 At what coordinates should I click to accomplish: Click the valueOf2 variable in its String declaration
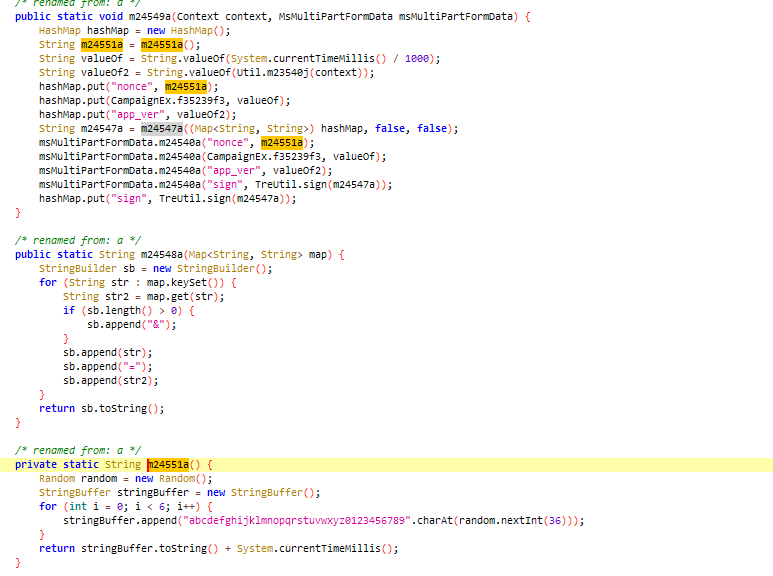coord(105,72)
